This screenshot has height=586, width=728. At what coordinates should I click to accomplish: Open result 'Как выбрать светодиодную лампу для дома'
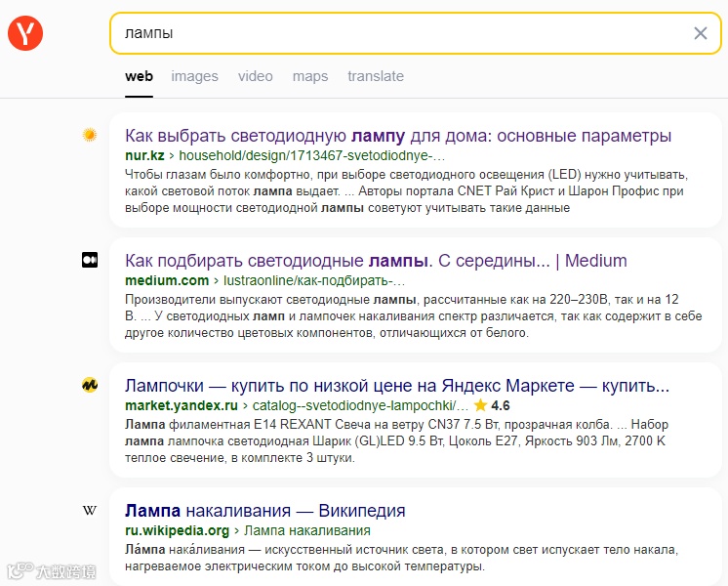point(398,136)
